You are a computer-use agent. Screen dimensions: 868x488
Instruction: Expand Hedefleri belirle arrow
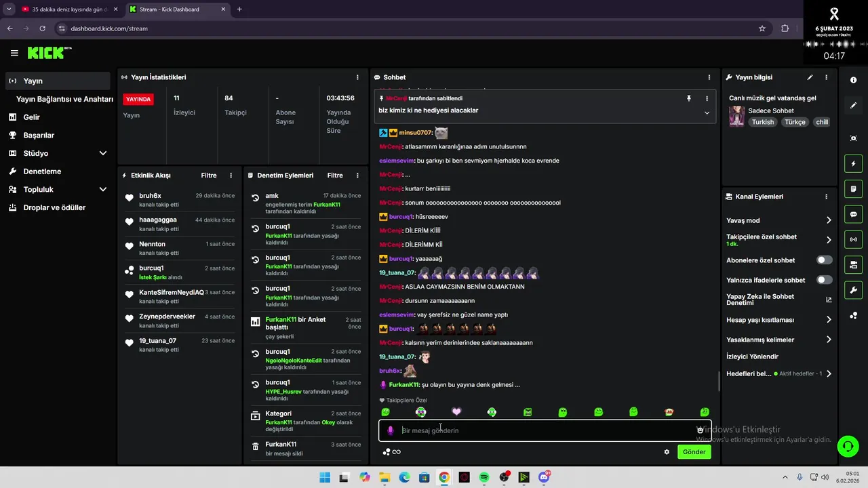click(x=829, y=373)
